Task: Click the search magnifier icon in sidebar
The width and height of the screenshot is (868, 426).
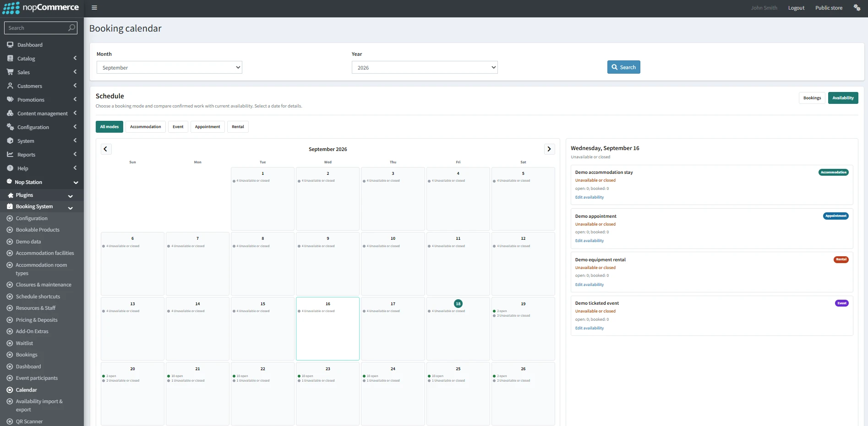Action: pyautogui.click(x=71, y=28)
